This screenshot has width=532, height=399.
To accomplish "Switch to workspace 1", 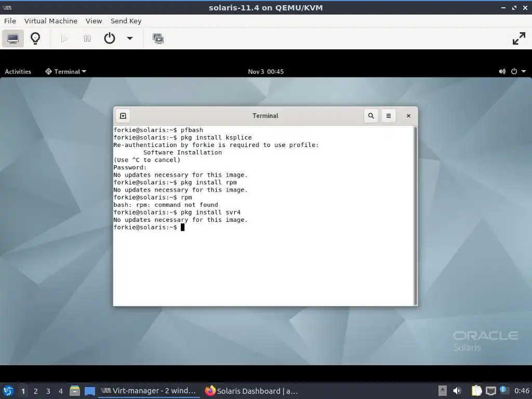I will (x=23, y=391).
